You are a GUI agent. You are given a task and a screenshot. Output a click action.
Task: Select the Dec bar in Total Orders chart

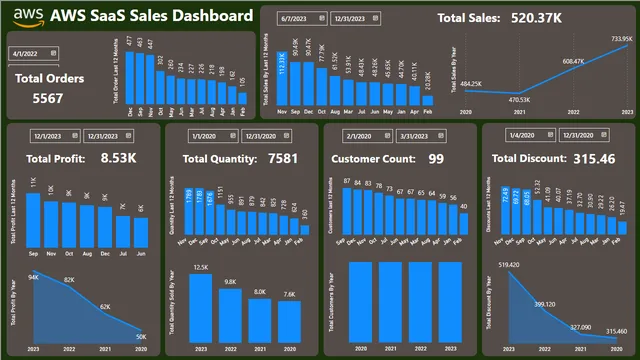tap(130, 78)
